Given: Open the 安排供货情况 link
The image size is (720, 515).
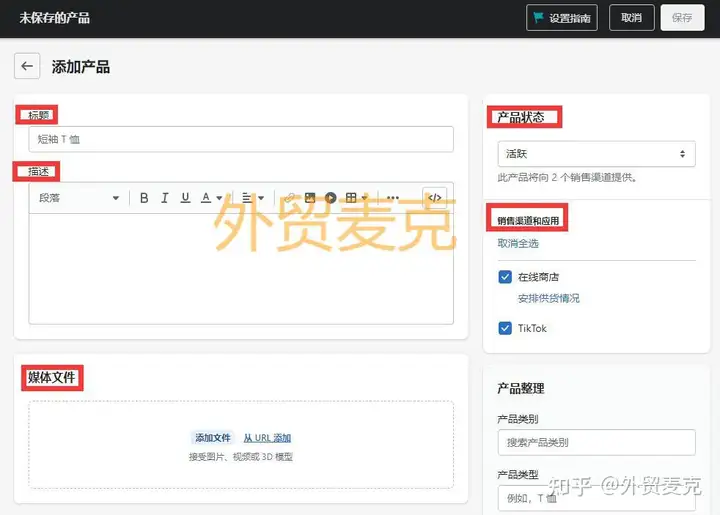Looking at the screenshot, I should [x=549, y=298].
